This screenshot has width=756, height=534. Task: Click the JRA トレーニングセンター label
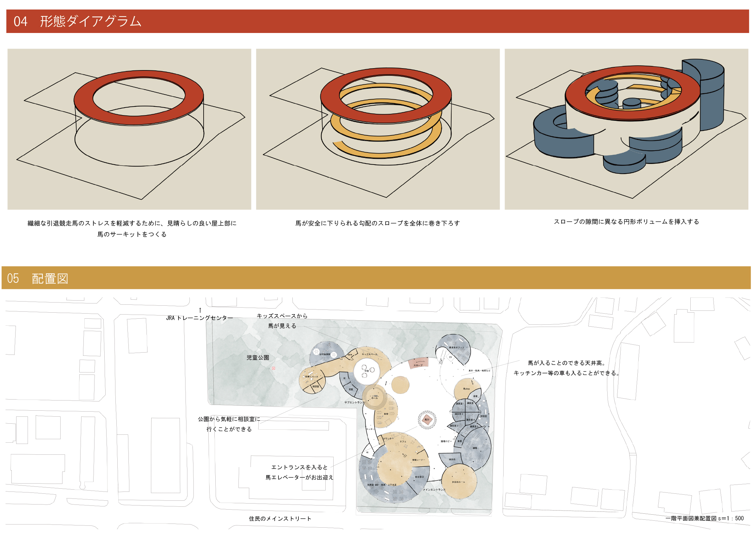tap(199, 318)
